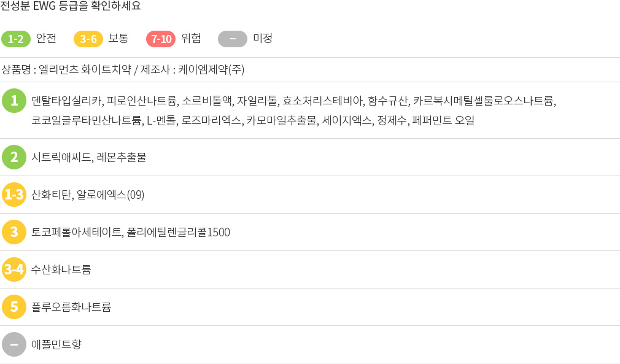Viewport: 620px width, 364px height.
Task: Click the 수산화나트륨 ingredient text
Action: [61, 269]
